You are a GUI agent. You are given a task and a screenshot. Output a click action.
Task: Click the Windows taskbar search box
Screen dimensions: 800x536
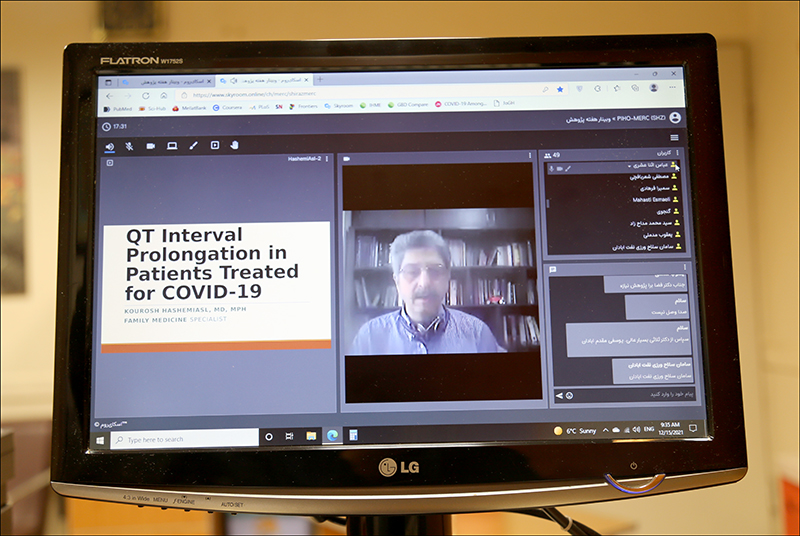tap(185, 439)
